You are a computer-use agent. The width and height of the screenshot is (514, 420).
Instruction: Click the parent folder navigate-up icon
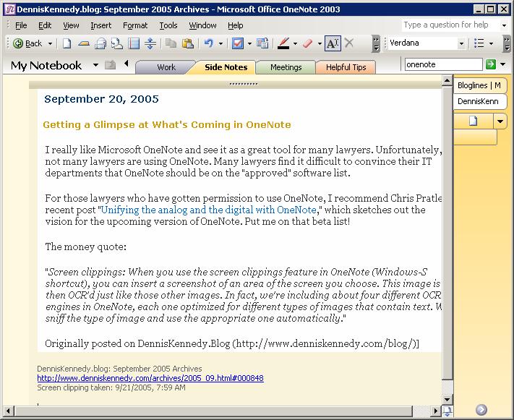[111, 65]
